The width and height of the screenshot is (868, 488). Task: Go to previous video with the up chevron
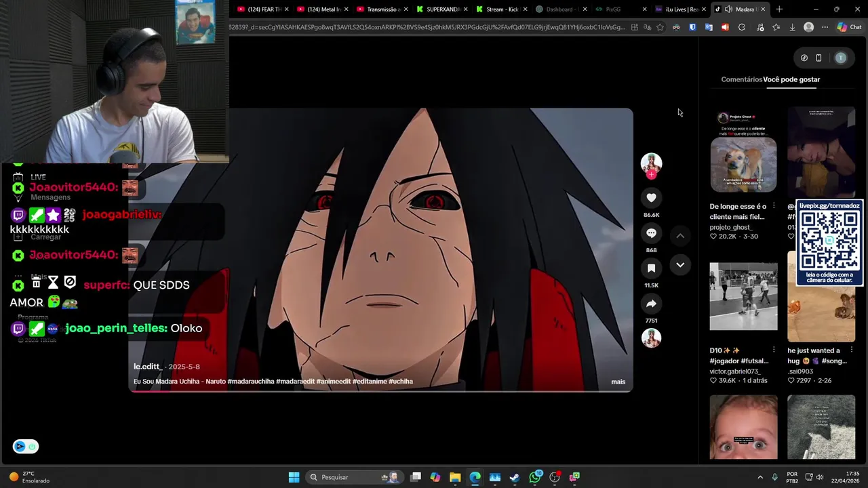[x=680, y=235]
